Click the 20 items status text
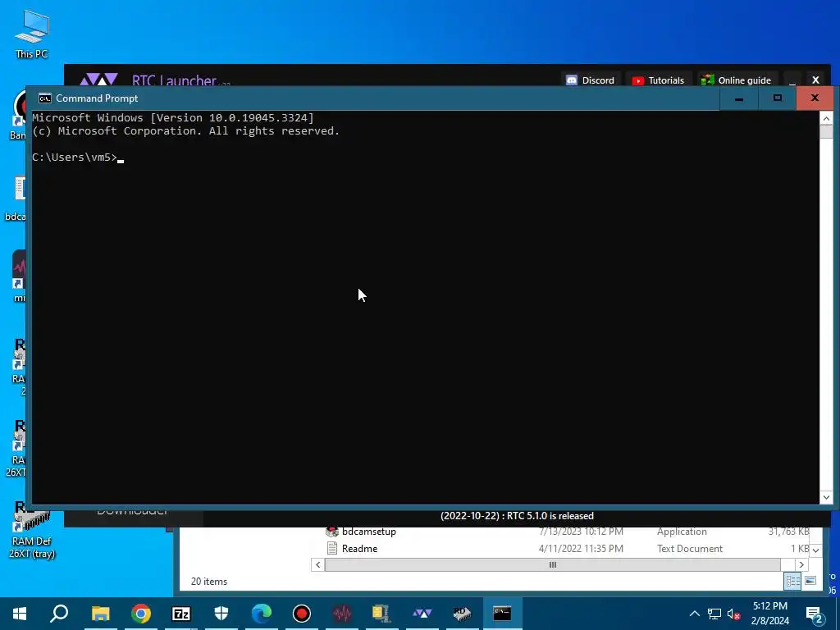This screenshot has width=840, height=630. click(x=209, y=582)
